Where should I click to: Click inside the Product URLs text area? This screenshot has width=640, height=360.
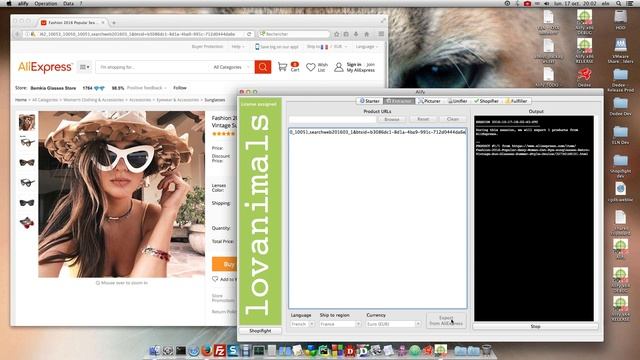click(378, 218)
